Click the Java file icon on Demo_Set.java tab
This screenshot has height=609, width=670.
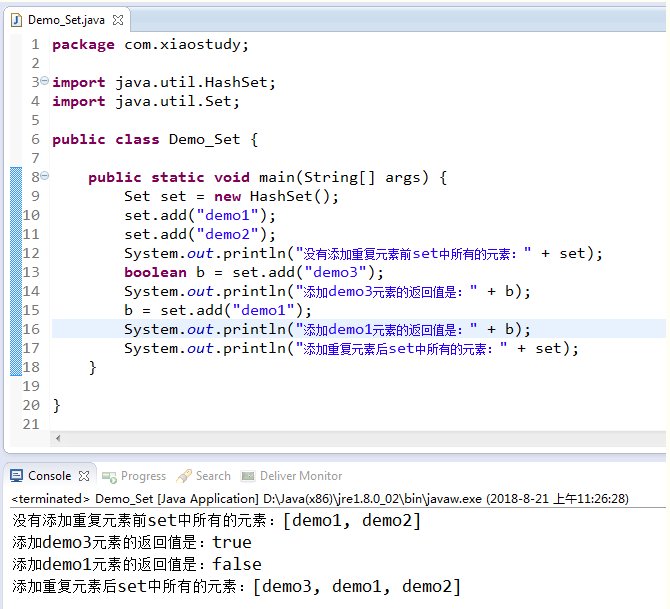16,20
